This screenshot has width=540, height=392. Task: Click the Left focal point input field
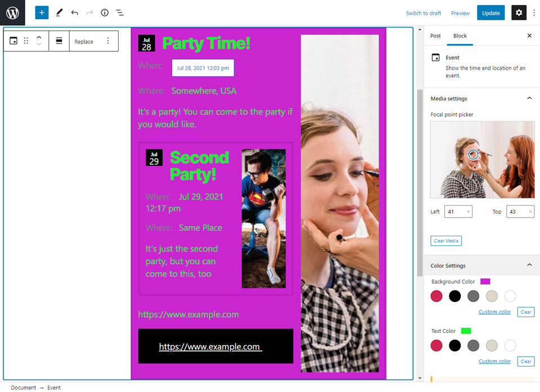456,211
